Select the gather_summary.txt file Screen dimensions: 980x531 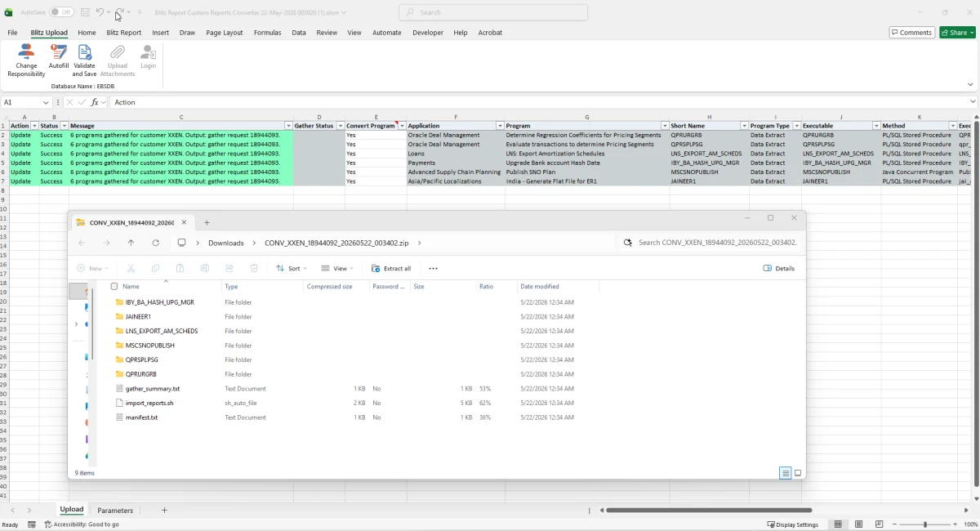click(153, 389)
